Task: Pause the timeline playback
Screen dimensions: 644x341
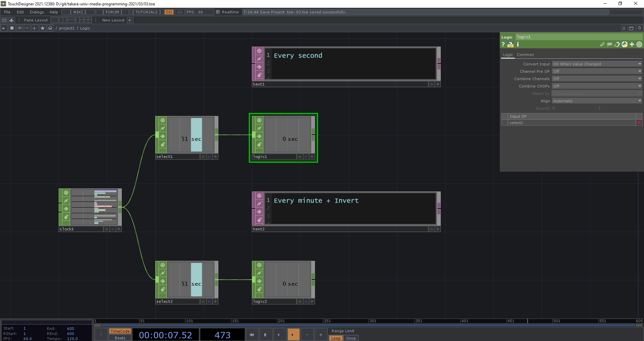Action: 265,335
